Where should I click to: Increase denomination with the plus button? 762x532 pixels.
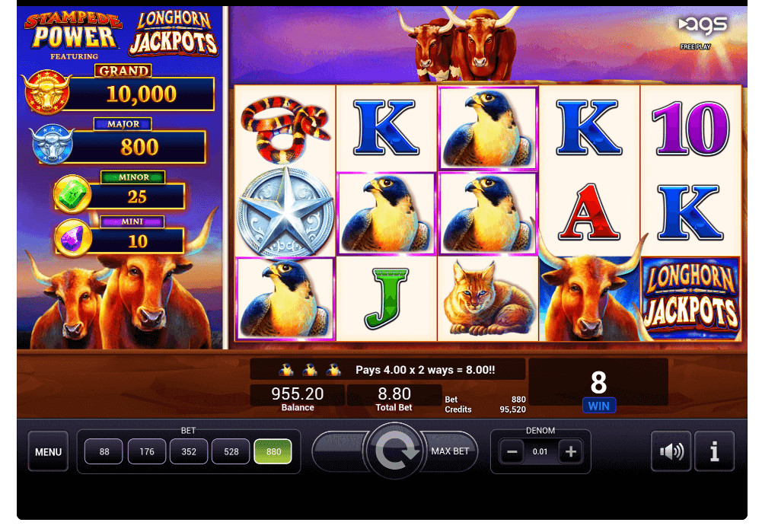coord(570,452)
